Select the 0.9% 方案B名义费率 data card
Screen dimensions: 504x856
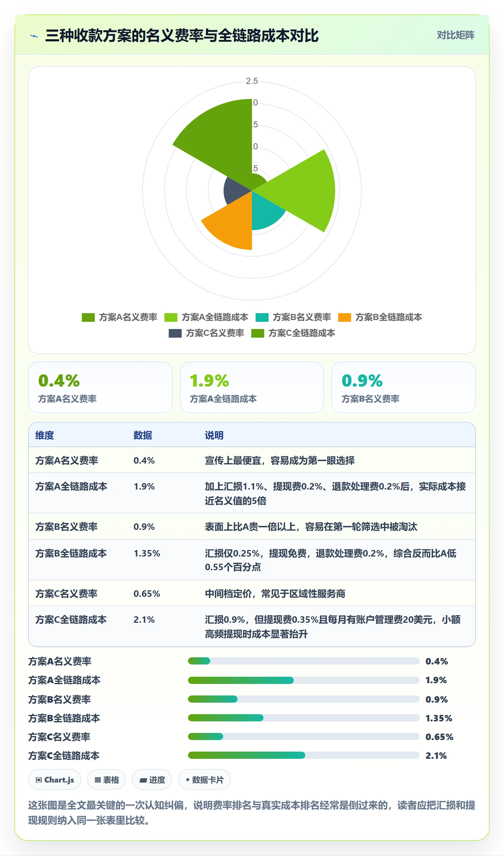pyautogui.click(x=403, y=387)
